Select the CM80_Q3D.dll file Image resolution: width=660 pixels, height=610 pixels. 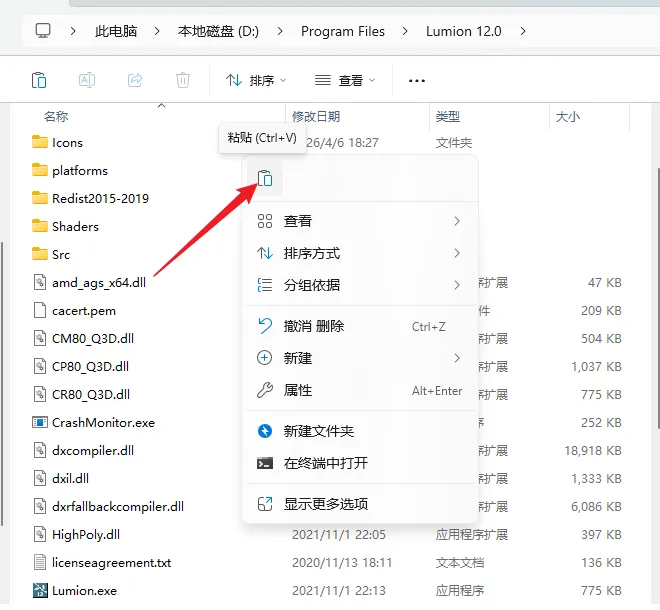click(83, 338)
